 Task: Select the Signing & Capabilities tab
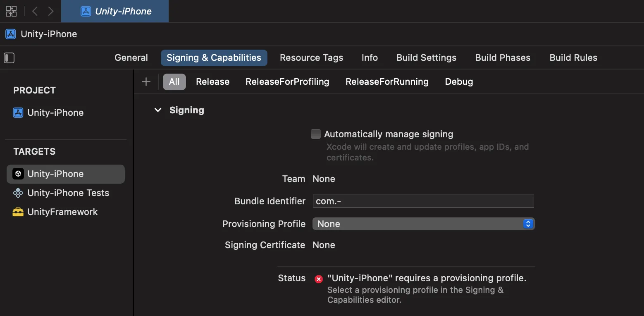pyautogui.click(x=214, y=57)
